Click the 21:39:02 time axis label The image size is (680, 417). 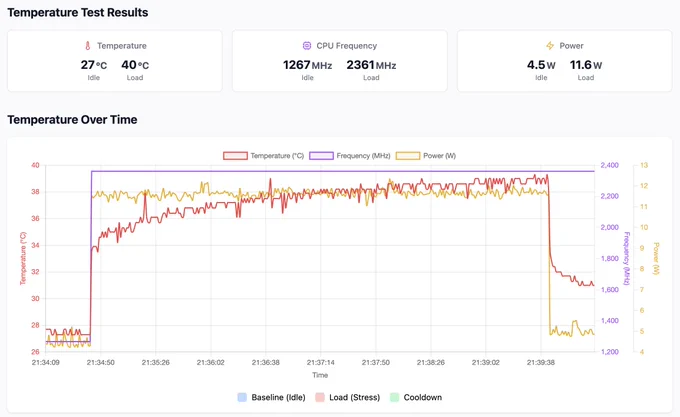486,362
